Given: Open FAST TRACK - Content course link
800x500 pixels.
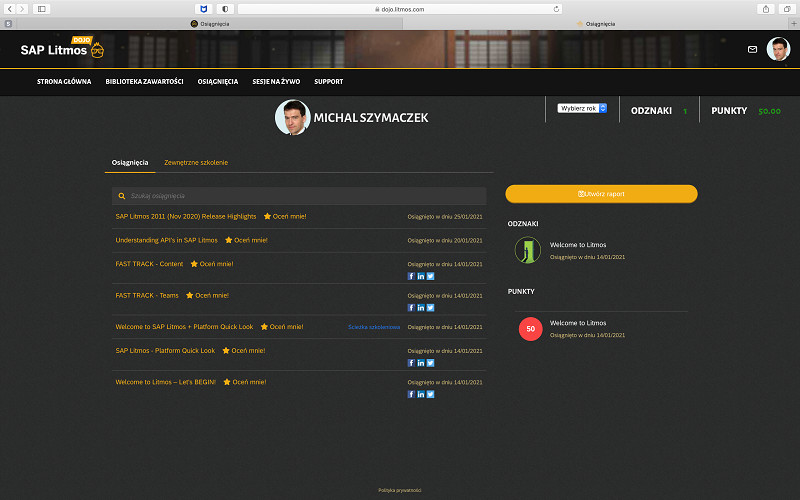Looking at the screenshot, I should (x=149, y=264).
